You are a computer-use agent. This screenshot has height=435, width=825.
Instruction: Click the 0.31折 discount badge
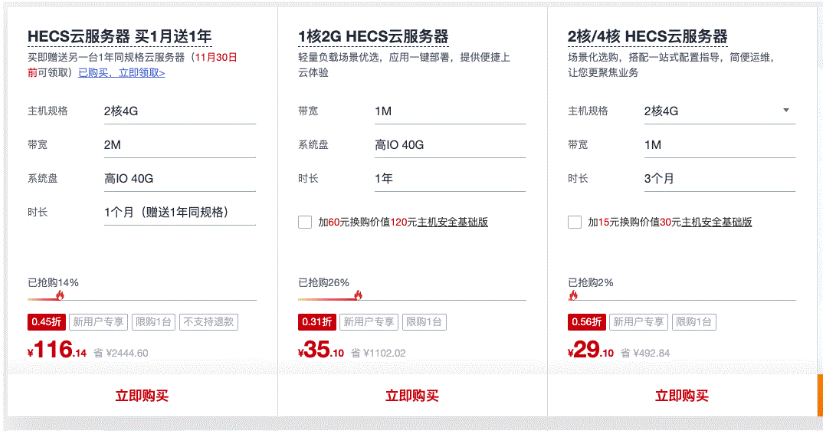(x=317, y=322)
